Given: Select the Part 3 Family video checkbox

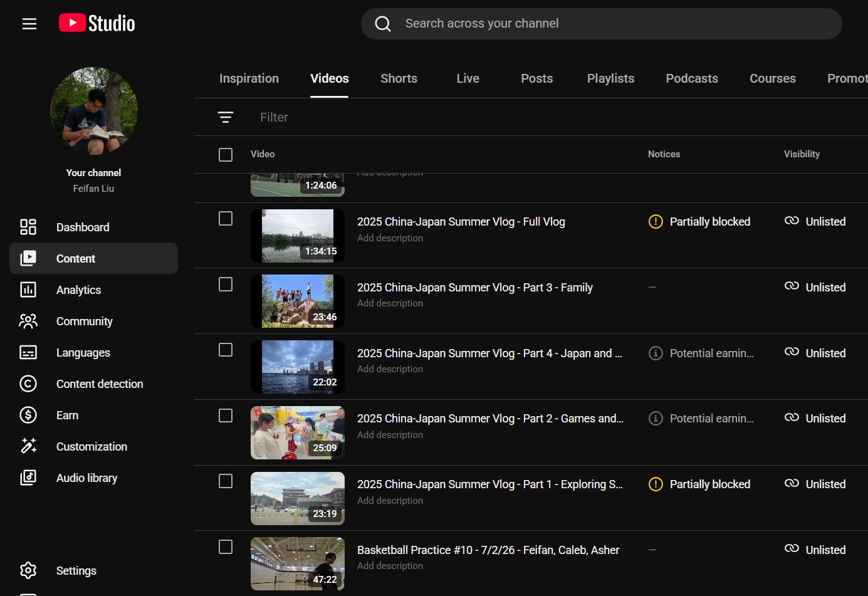Looking at the screenshot, I should pyautogui.click(x=226, y=285).
